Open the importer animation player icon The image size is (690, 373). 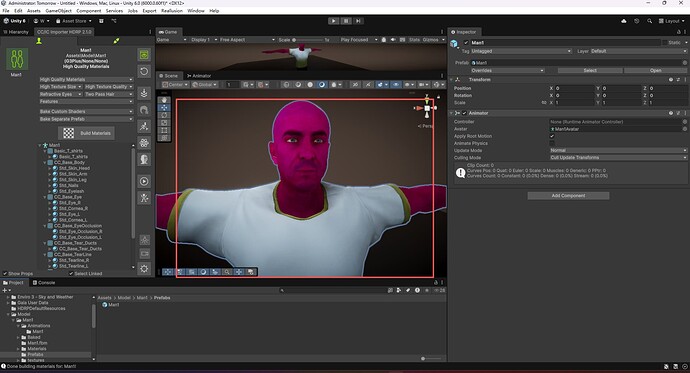(x=144, y=181)
